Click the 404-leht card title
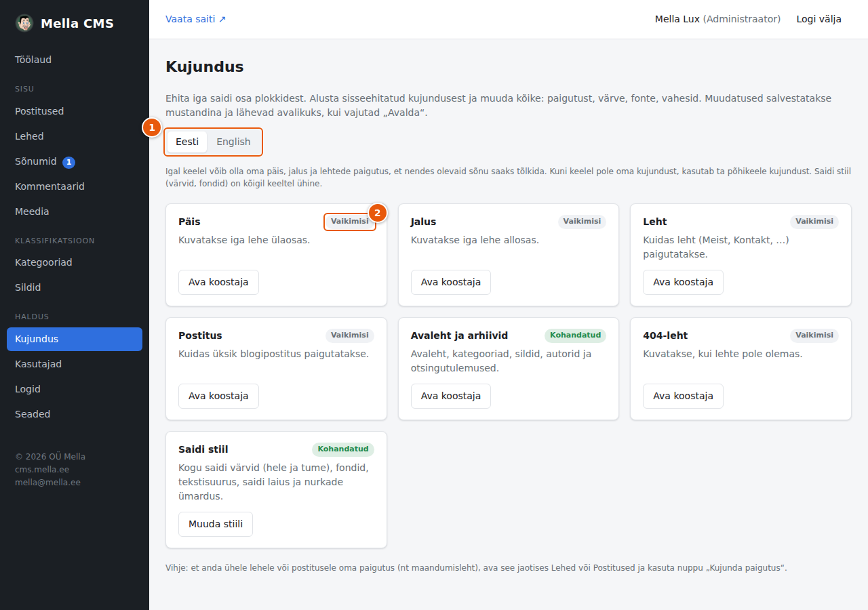Screen dimensions: 868x610 tap(665, 335)
